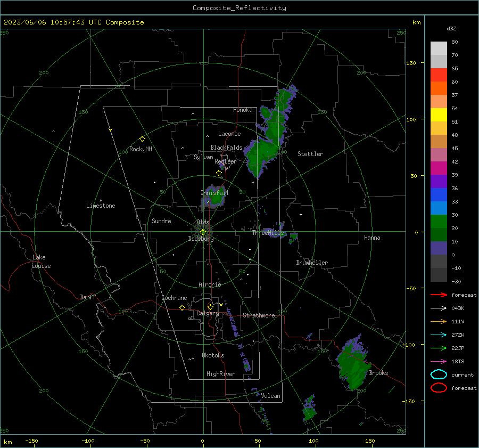This screenshot has height=448, width=479.
Task: Click the Brooks town label
Action: pos(378,373)
